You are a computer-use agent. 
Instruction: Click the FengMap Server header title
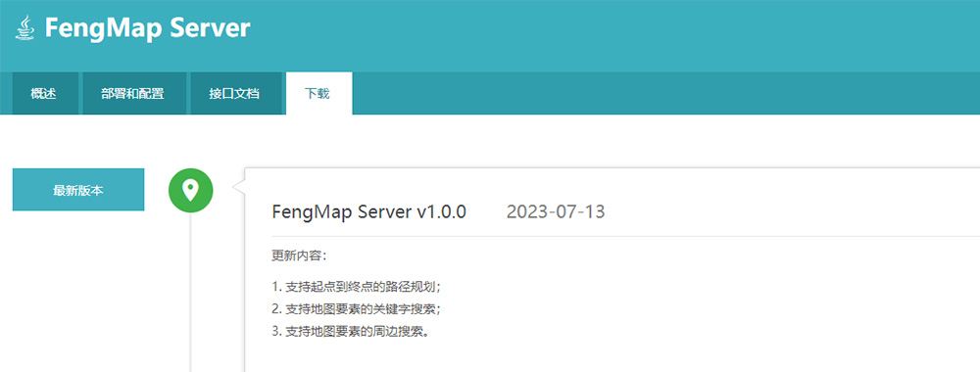coord(148,28)
